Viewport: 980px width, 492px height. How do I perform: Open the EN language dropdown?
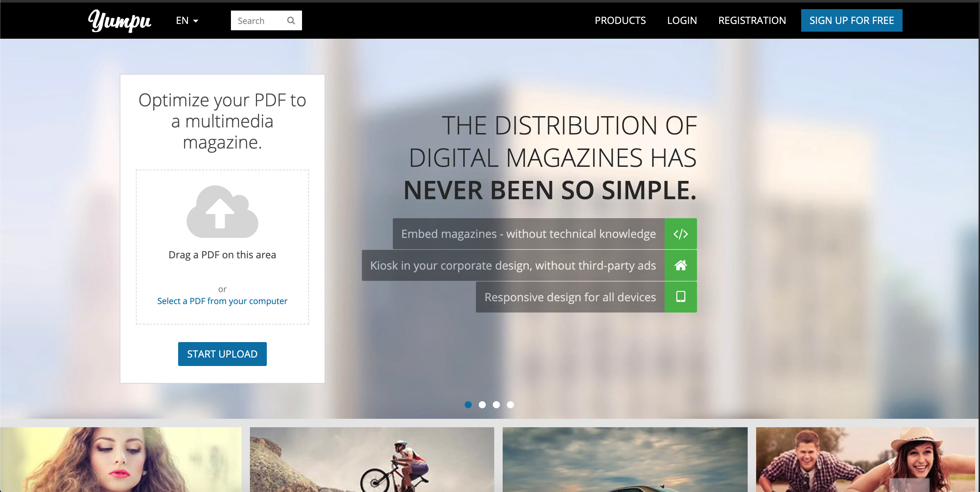tap(187, 20)
